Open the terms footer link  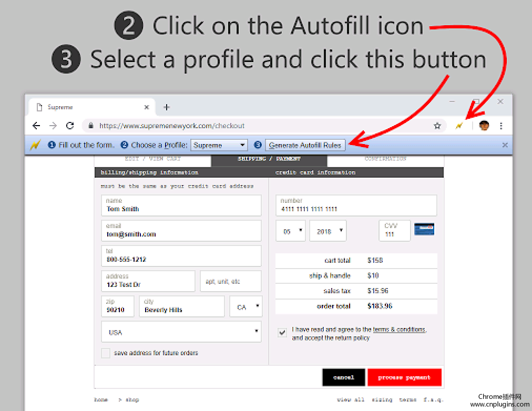tap(408, 400)
